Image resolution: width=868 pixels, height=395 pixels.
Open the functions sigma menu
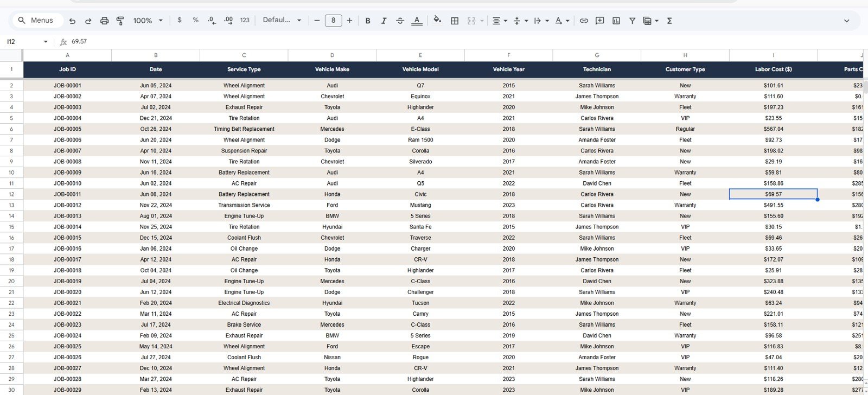click(669, 21)
